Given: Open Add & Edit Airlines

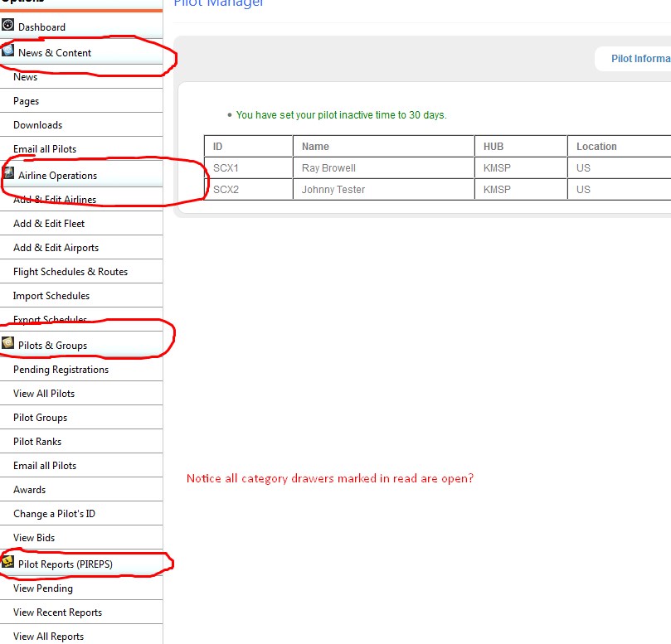Looking at the screenshot, I should 81,199.
